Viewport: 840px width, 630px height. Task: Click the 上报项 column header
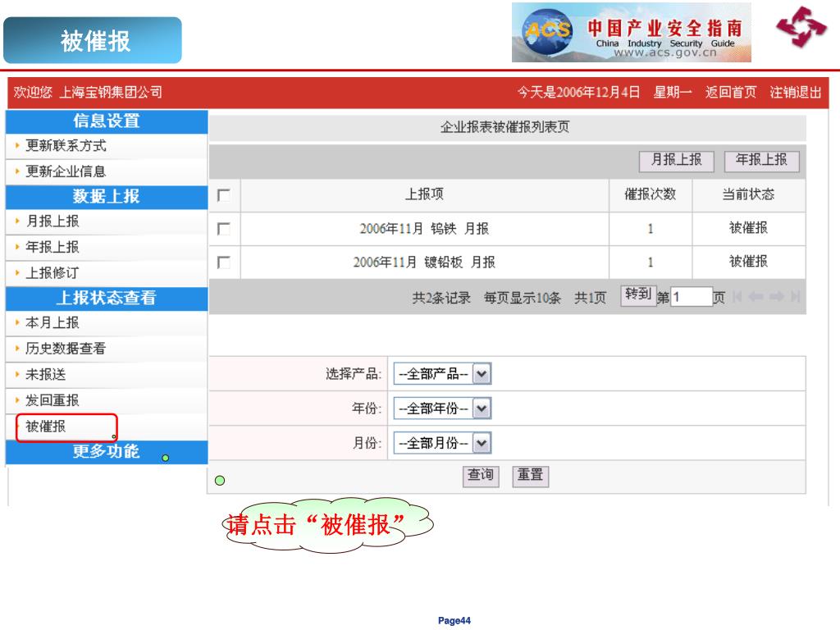point(424,194)
